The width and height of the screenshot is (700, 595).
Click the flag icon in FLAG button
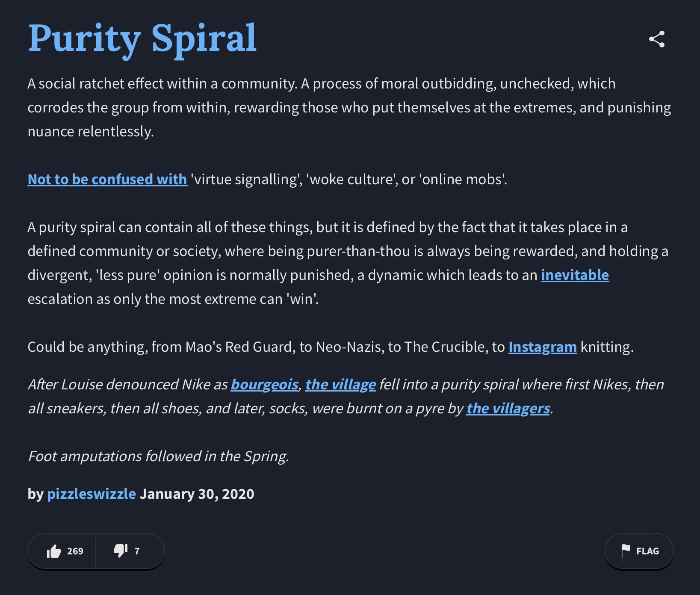[x=626, y=551]
